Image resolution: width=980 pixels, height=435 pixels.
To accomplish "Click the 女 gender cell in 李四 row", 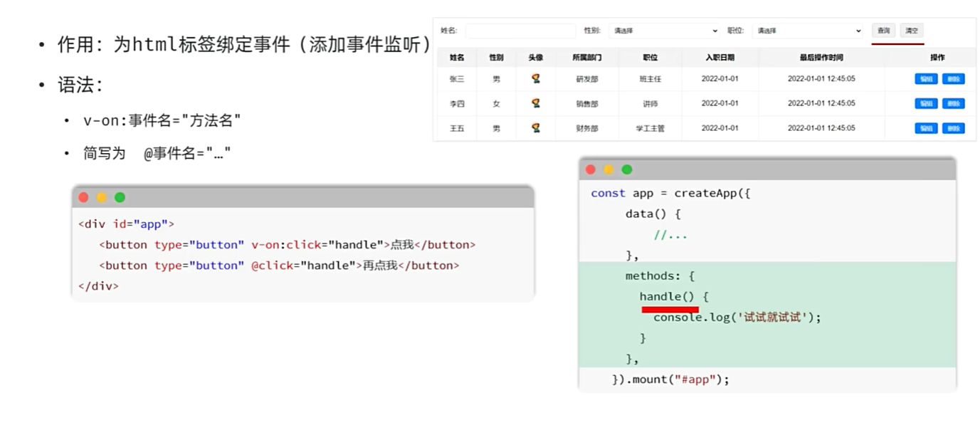I will click(x=496, y=104).
